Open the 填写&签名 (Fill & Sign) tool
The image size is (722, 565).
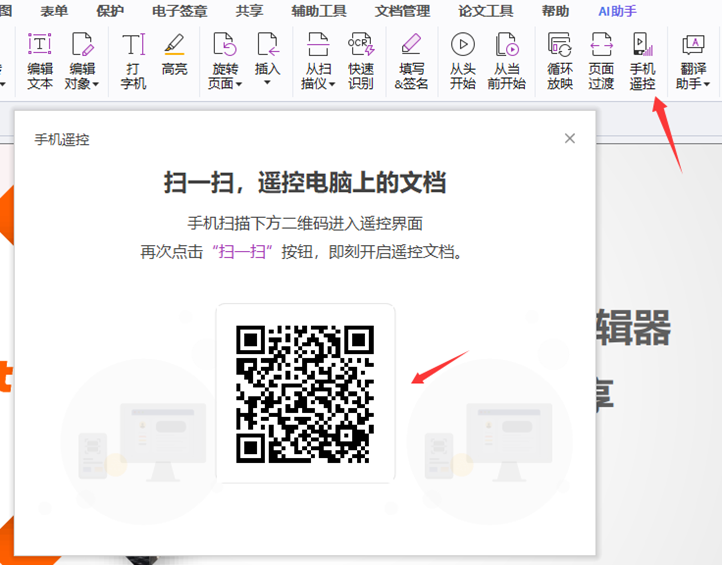(410, 60)
